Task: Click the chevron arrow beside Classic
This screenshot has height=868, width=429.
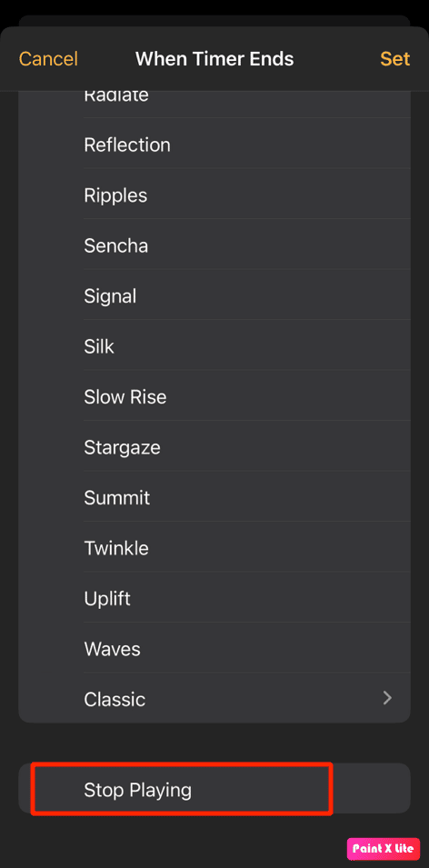Action: (387, 698)
